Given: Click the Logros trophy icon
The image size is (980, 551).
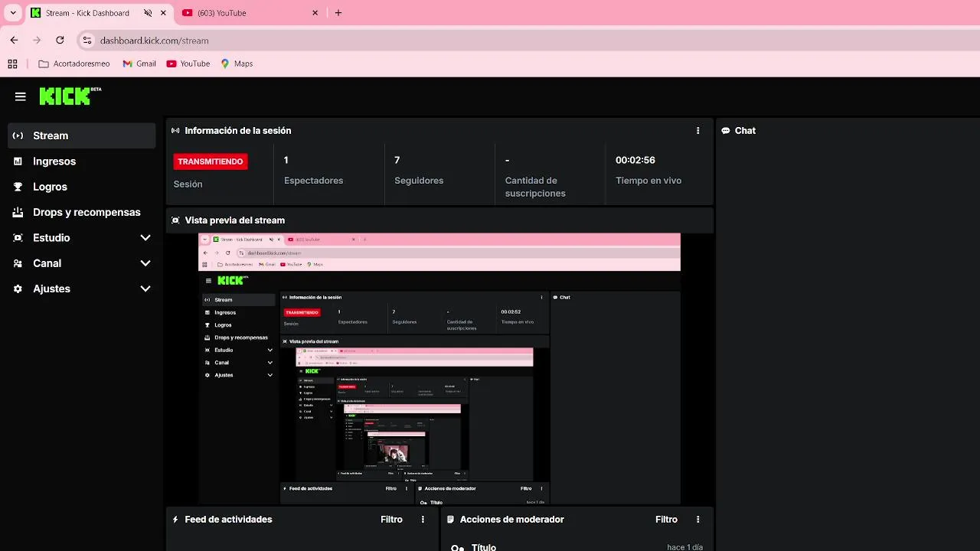Looking at the screenshot, I should (18, 187).
